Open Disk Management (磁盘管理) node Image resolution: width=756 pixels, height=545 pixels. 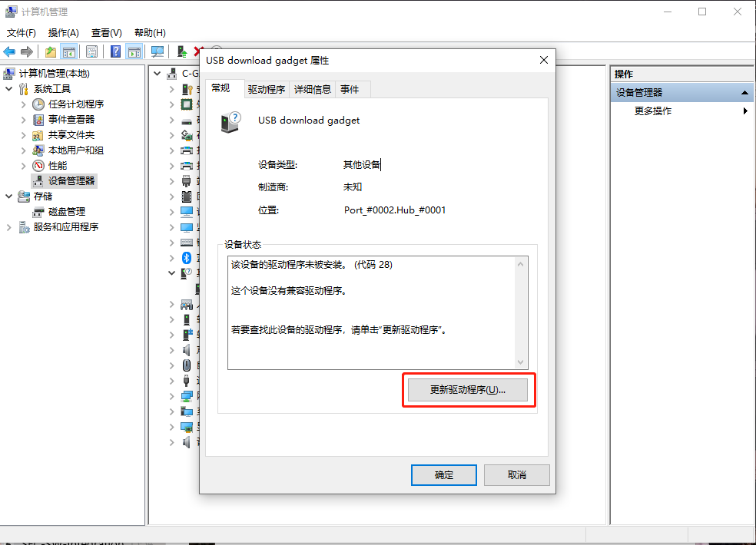(x=67, y=212)
